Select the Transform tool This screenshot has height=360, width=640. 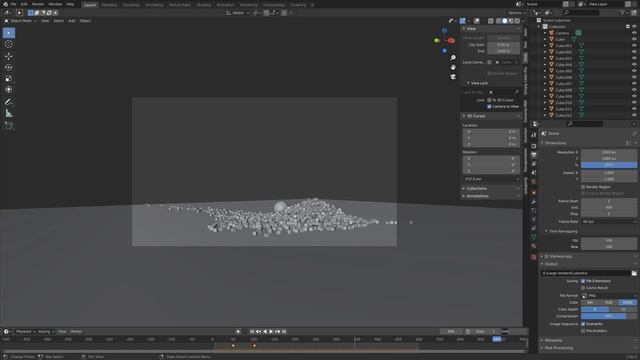click(x=9, y=90)
